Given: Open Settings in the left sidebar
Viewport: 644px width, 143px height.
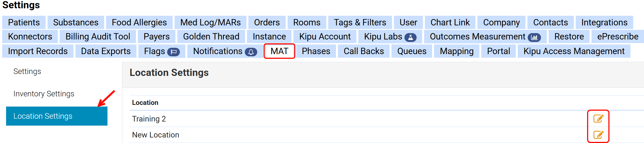Looking at the screenshot, I should [x=27, y=71].
